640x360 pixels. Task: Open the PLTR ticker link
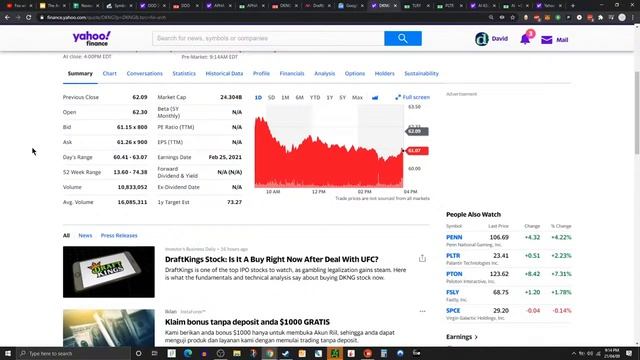point(453,256)
